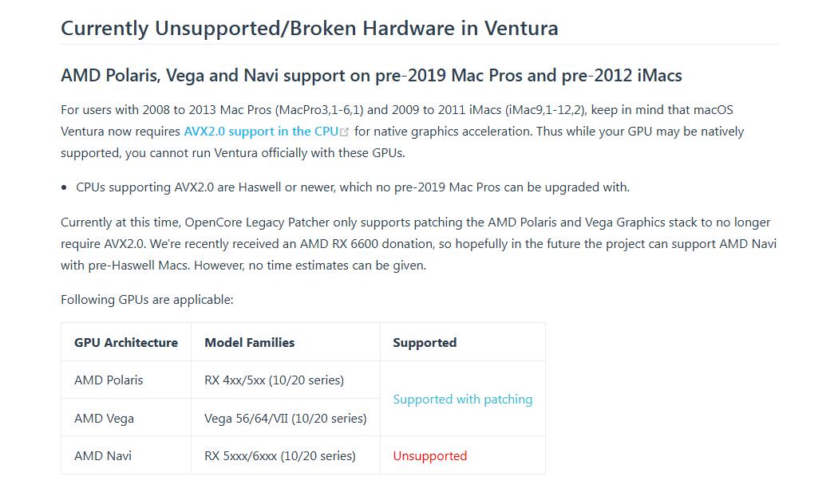Screen dimensions: 830x504
Task: Click the RX 4xx/5xx (10/20 series) cell
Action: (x=274, y=380)
